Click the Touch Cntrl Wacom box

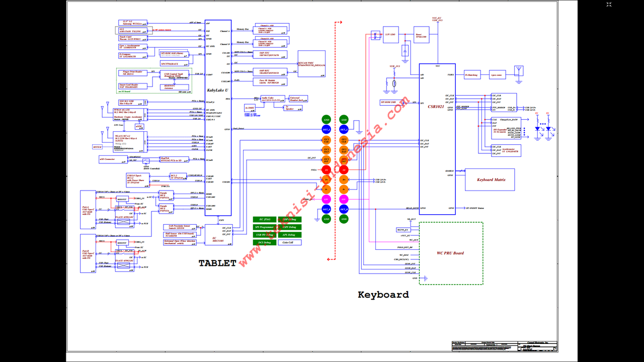coord(133,38)
